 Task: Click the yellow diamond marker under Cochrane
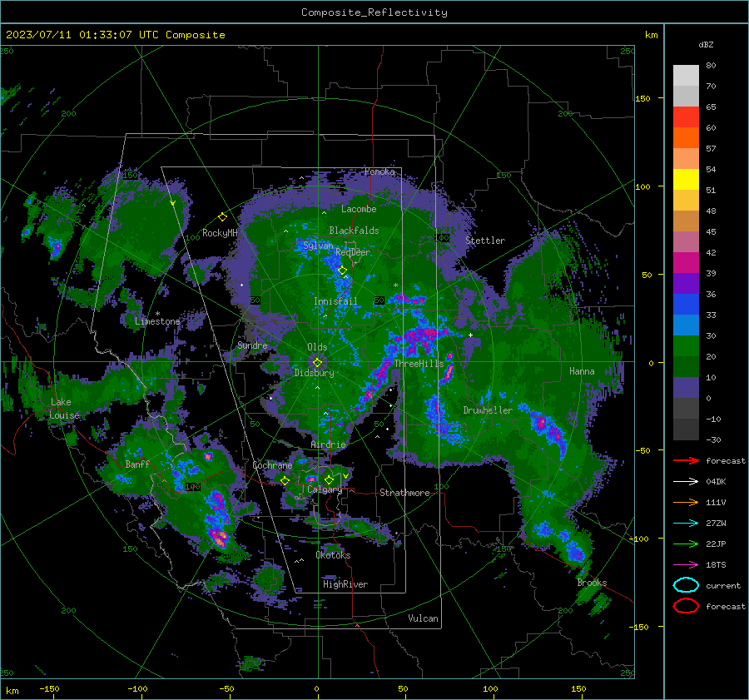[285, 480]
